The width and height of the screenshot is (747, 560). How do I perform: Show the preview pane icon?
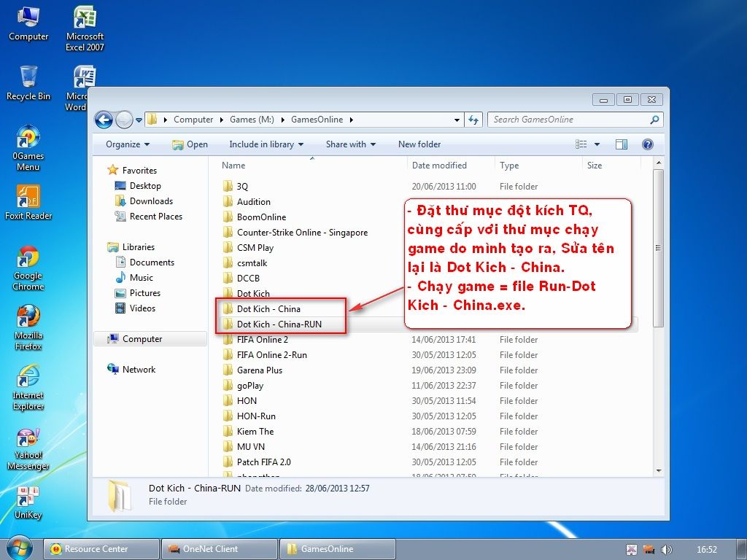pyautogui.click(x=622, y=144)
